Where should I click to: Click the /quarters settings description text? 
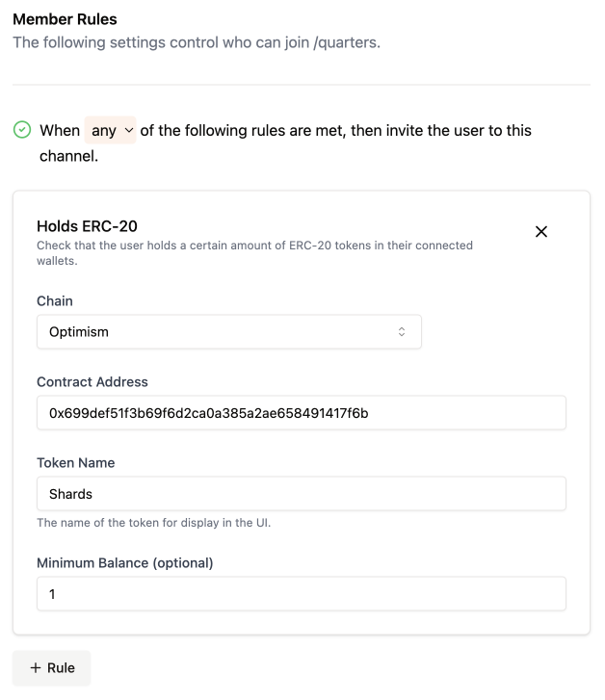(x=196, y=43)
